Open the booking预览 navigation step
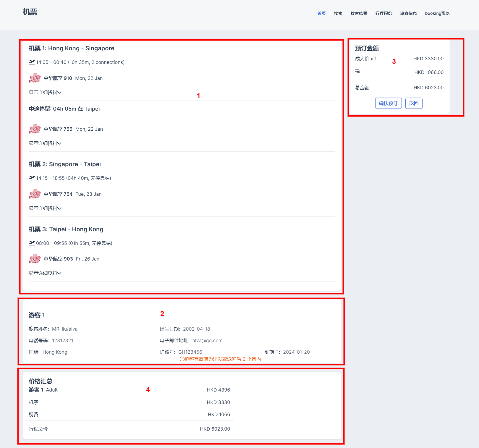The height and width of the screenshot is (448, 479). 437,13
